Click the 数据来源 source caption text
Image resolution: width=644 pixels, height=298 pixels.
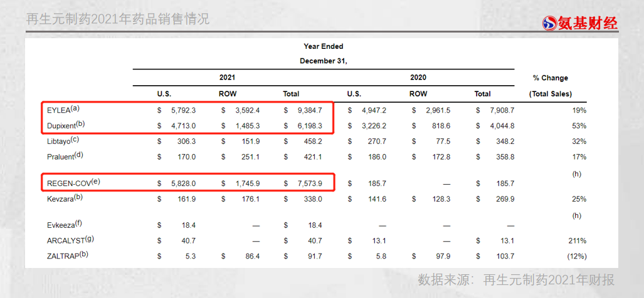click(x=516, y=280)
